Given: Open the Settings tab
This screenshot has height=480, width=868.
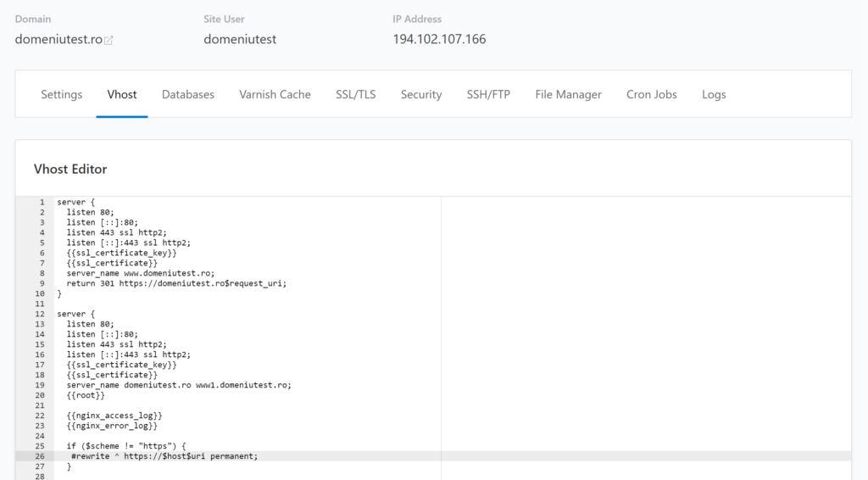Looking at the screenshot, I should coord(62,94).
